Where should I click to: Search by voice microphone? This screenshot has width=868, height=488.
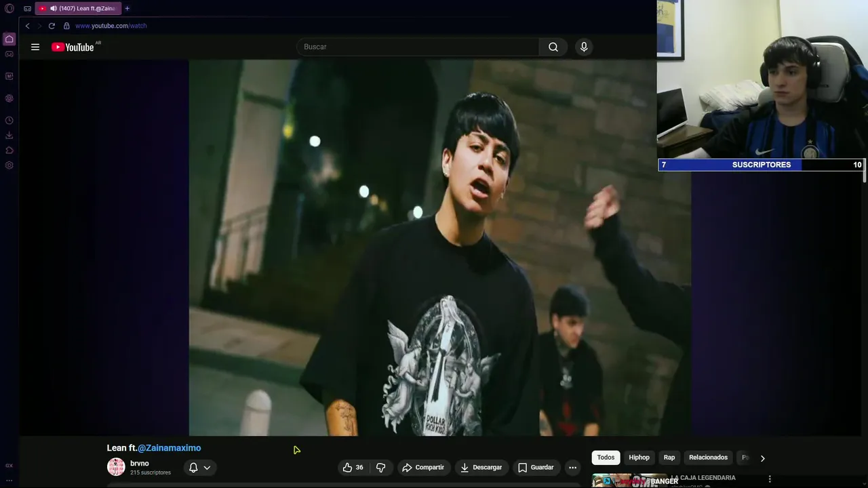click(584, 47)
